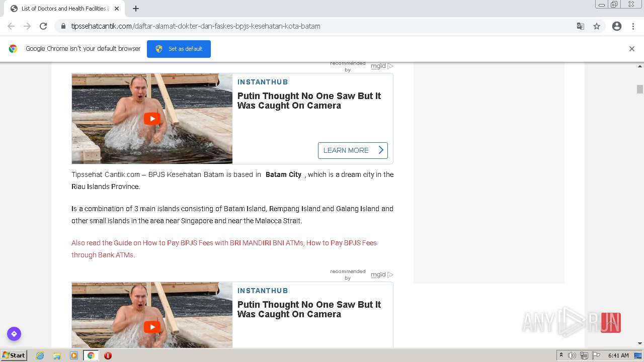Click the site lock icon
Screen dimensions: 644x362
click(63, 26)
